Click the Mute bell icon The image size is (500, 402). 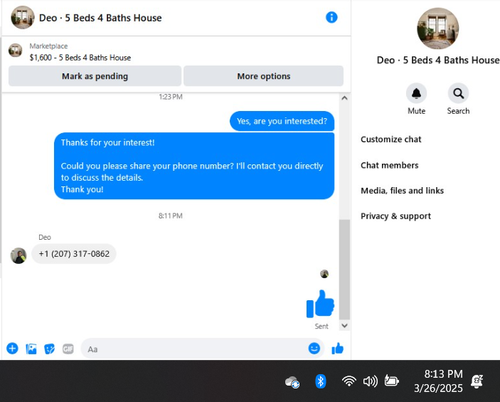[416, 93]
